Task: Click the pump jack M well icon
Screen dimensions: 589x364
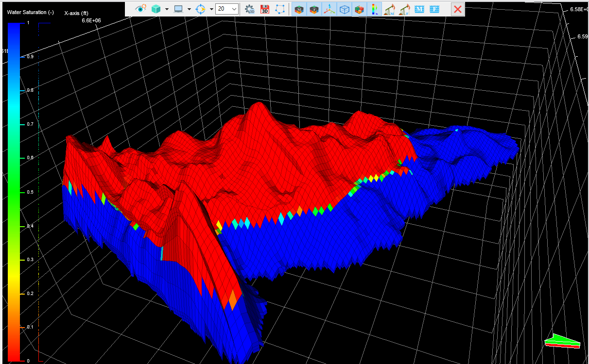Action: [389, 9]
